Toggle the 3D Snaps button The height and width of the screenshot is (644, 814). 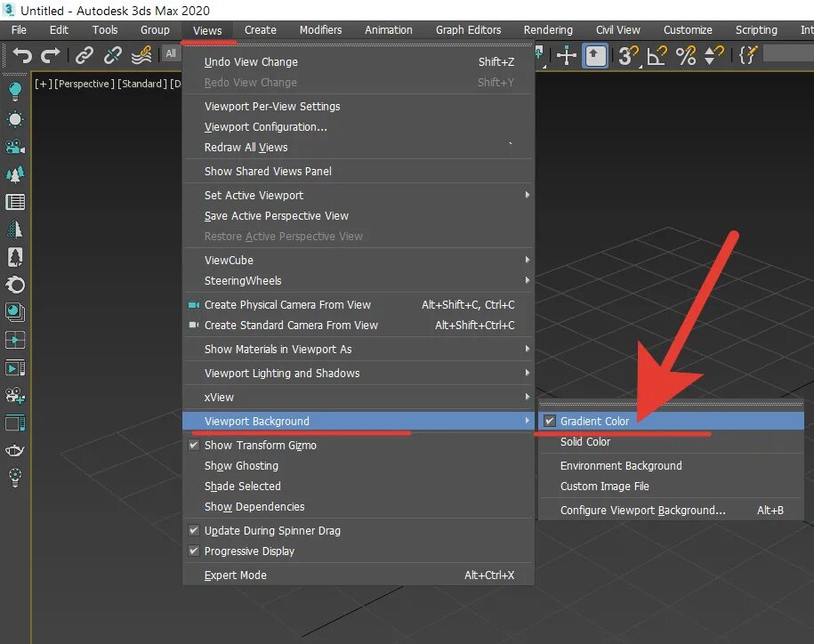(x=628, y=55)
